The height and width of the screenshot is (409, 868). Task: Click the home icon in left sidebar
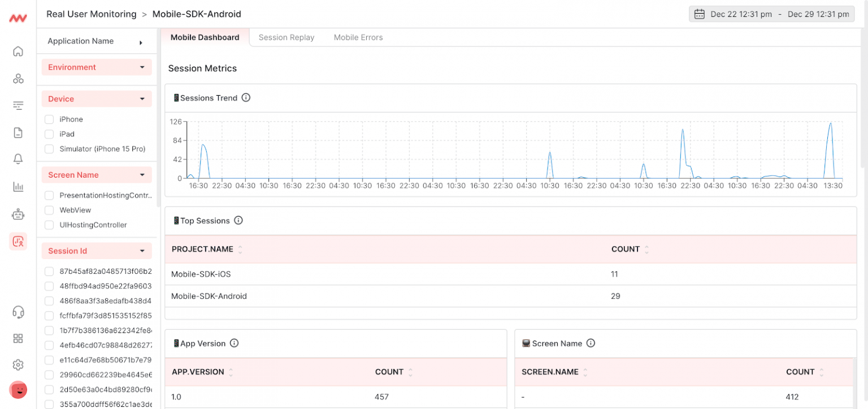tap(18, 51)
